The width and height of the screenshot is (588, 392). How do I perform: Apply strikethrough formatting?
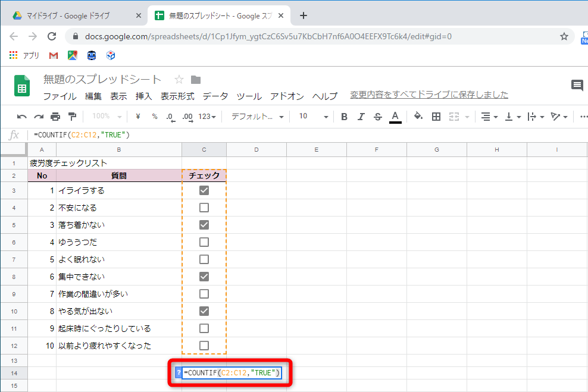coord(377,117)
